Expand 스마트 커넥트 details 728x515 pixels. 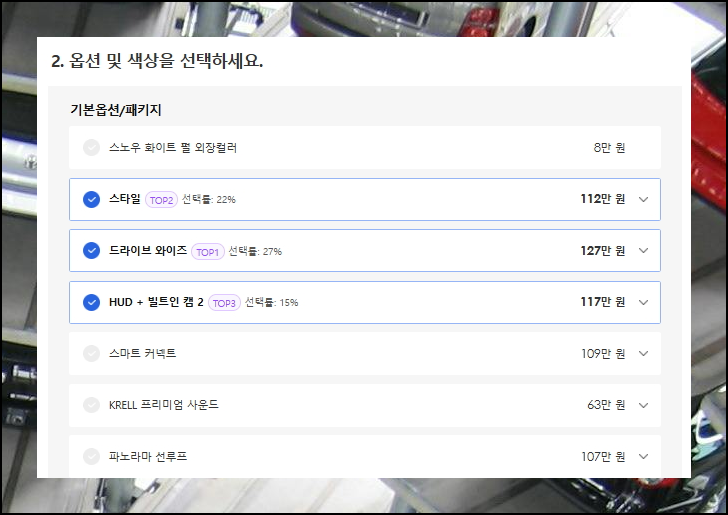644,353
